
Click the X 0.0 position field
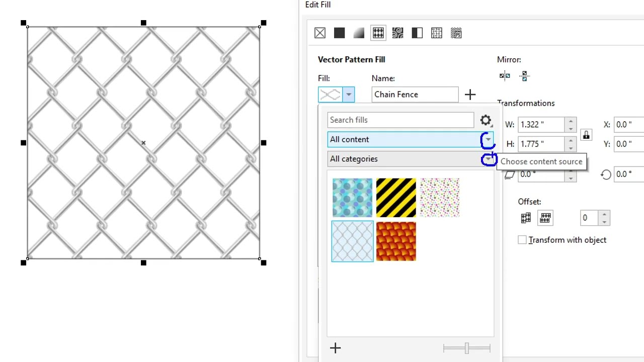coord(629,125)
